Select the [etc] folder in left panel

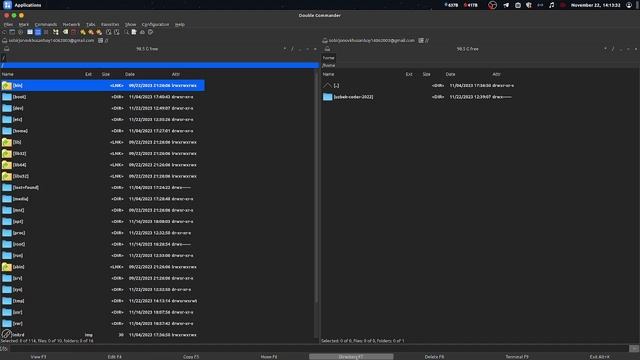coord(102,120)
